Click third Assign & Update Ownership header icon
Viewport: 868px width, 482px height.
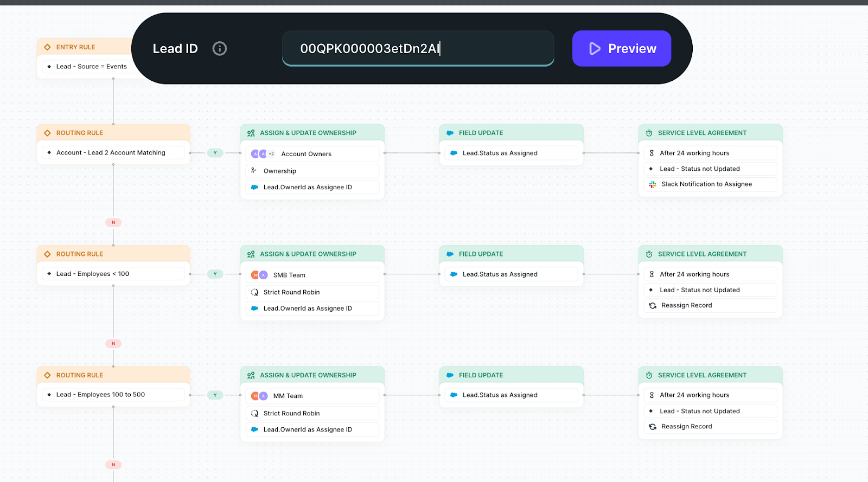tap(251, 375)
